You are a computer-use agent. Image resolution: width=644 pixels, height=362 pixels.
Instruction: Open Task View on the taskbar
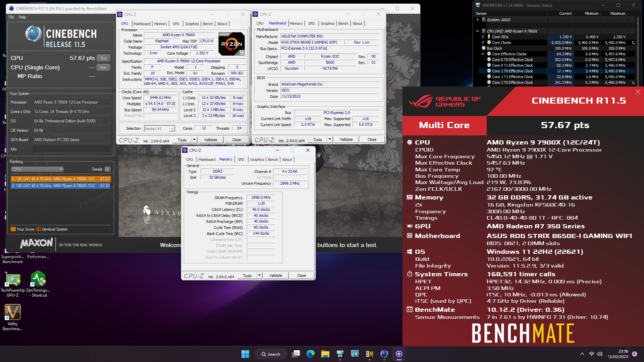click(x=296, y=354)
